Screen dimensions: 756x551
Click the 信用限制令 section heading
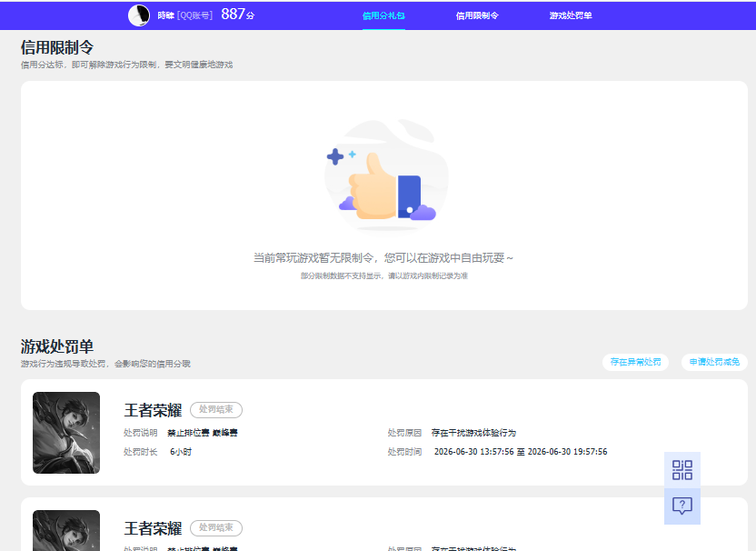coord(57,47)
